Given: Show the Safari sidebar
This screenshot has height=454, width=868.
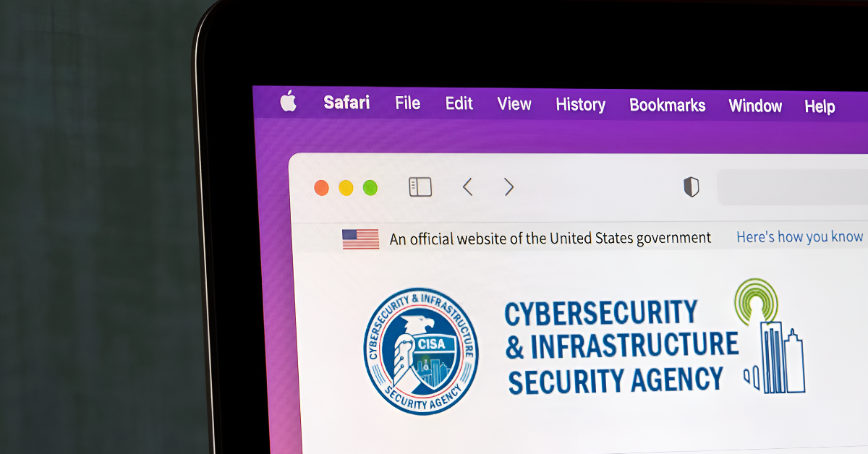Looking at the screenshot, I should [x=420, y=187].
